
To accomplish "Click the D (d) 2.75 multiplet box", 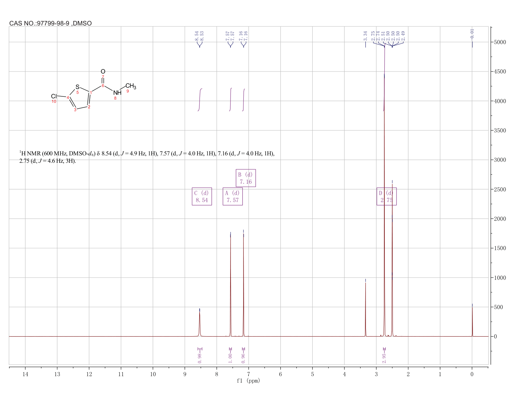I will point(387,196).
